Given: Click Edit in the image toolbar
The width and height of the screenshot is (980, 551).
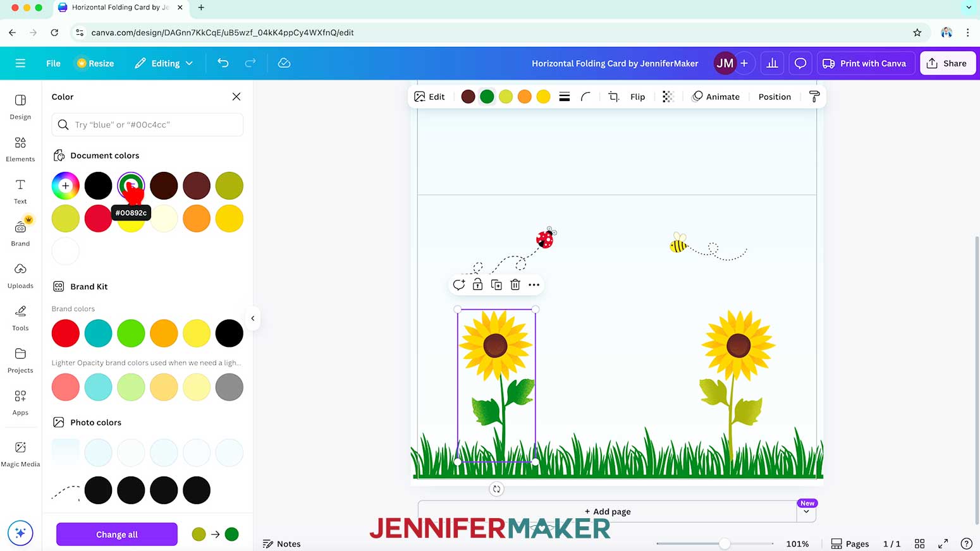Looking at the screenshot, I should [429, 97].
